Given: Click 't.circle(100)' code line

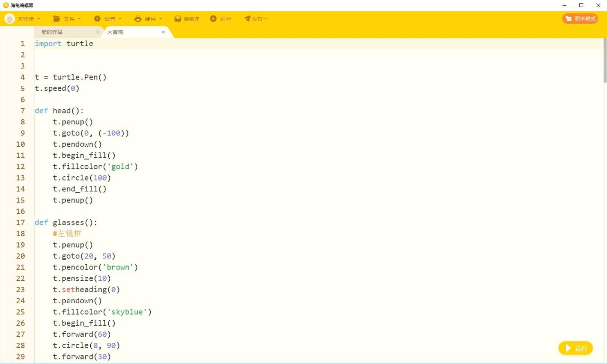Looking at the screenshot, I should point(82,178).
